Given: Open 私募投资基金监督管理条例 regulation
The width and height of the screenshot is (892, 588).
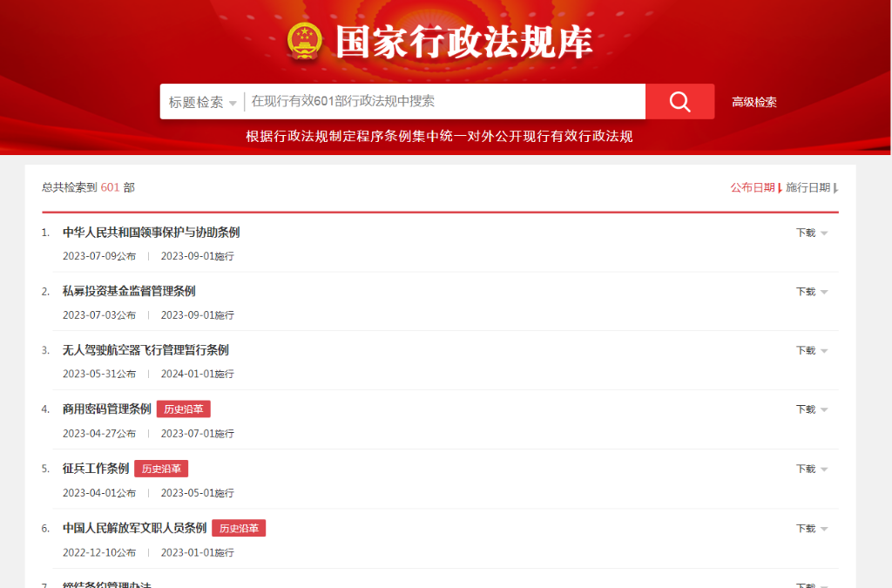Looking at the screenshot, I should (129, 291).
